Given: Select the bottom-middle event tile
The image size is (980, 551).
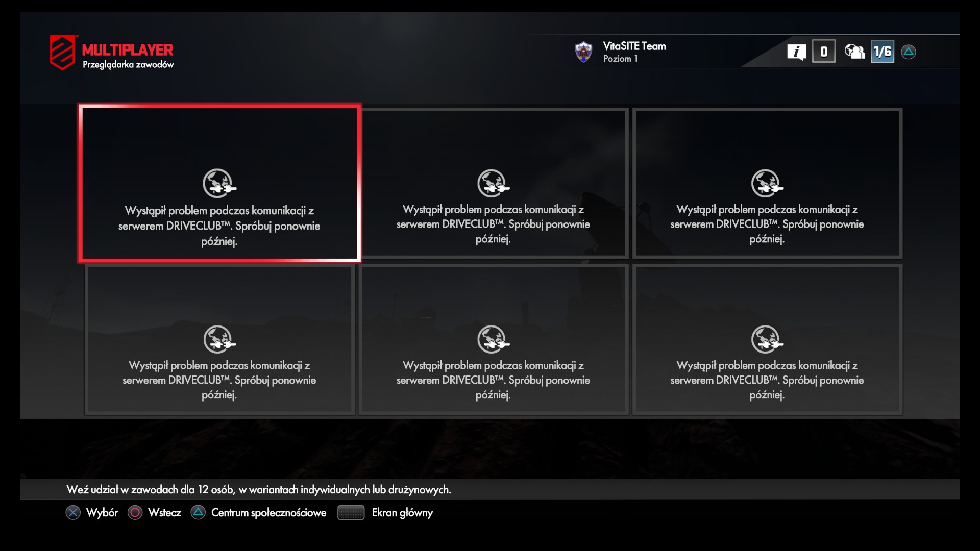Looking at the screenshot, I should (494, 339).
